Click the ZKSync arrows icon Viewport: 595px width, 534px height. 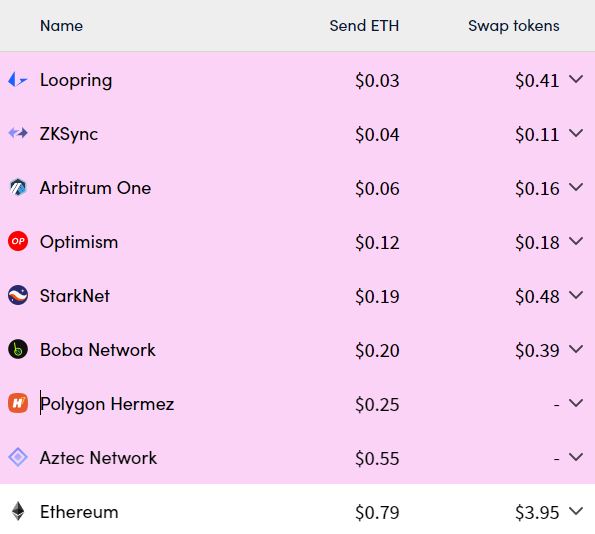pos(18,133)
